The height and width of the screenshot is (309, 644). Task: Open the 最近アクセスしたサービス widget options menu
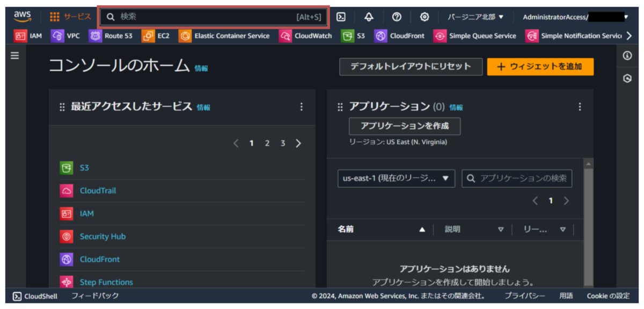(301, 106)
